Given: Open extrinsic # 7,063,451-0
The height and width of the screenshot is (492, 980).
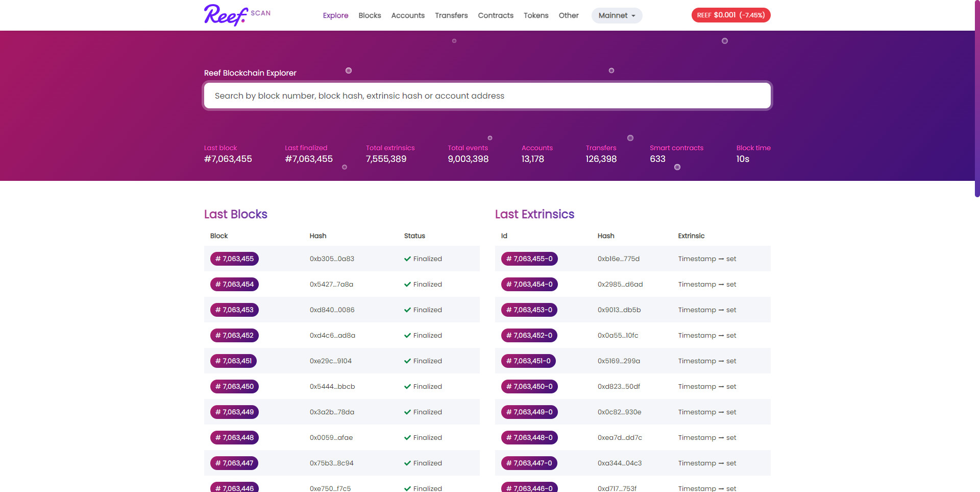Looking at the screenshot, I should [x=528, y=361].
